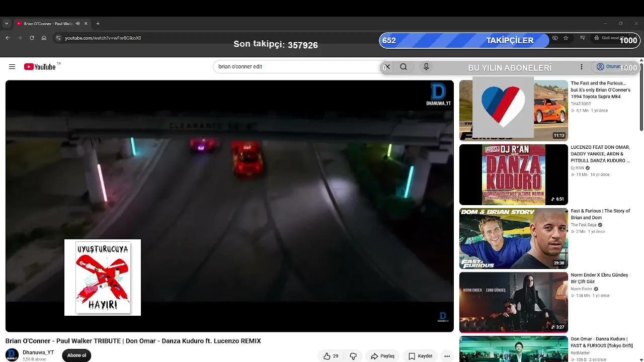Open 'The Fast and the Furious... Supra Mk4' title
The height and width of the screenshot is (362, 644).
coord(600,90)
